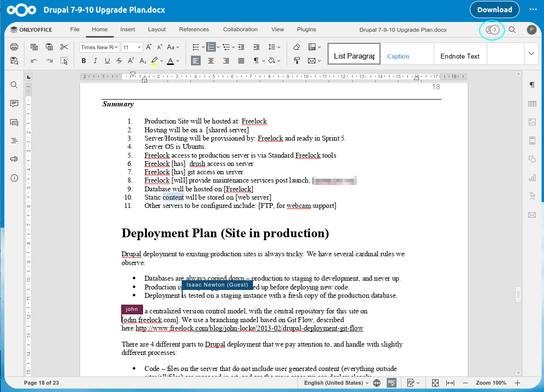
Task: Justify the paragraph text
Action: point(241,61)
